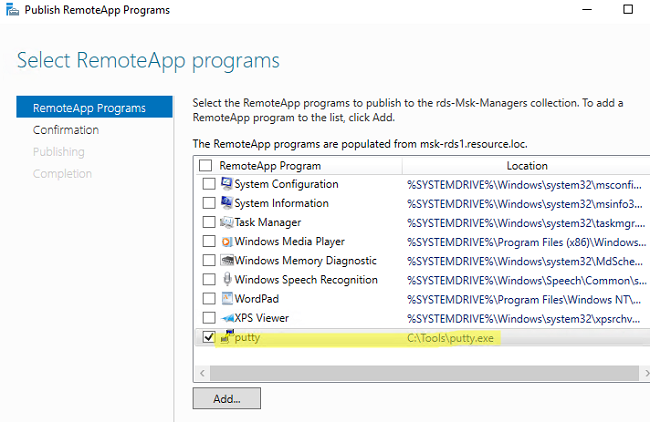
Task: Check the Windows Speech Recognition checkbox
Action: coord(209,279)
